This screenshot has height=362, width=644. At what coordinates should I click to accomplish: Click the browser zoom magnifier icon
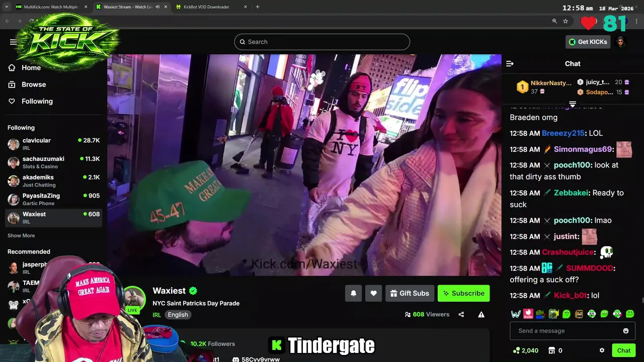click(x=554, y=21)
